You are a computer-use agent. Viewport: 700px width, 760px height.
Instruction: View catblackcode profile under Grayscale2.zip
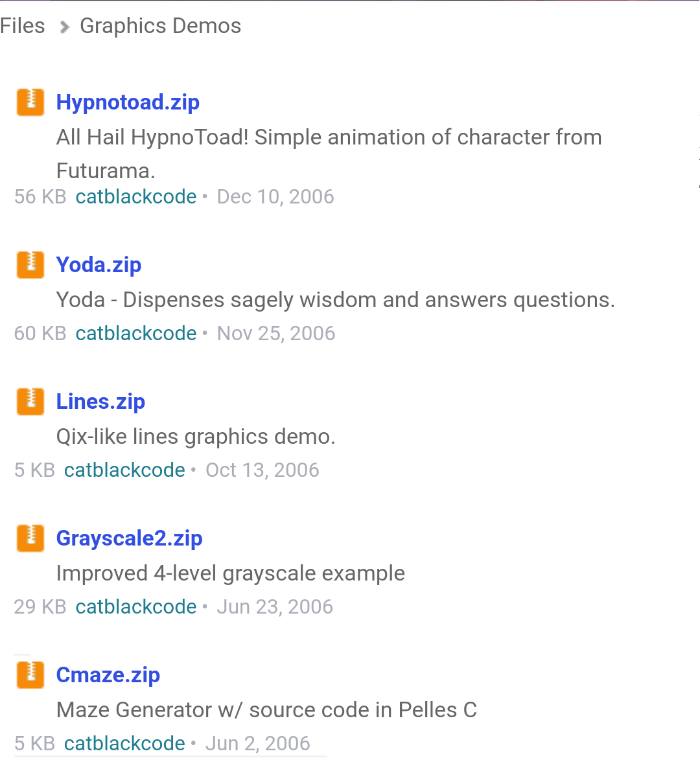(136, 607)
